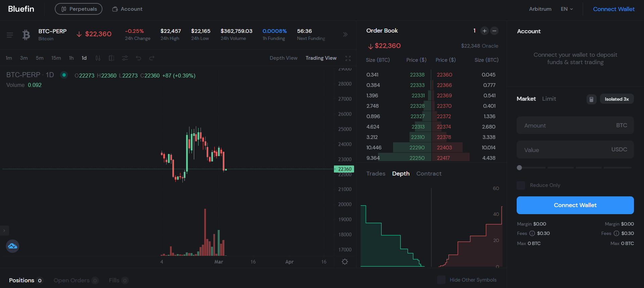Click the Bitcoin coin logo icon

point(26,35)
